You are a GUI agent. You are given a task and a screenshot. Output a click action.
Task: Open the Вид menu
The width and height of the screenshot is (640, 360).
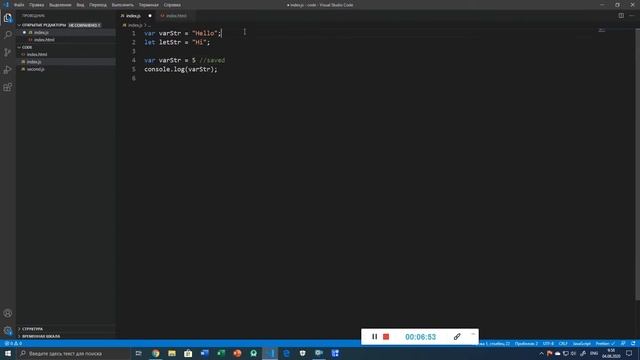pos(80,5)
